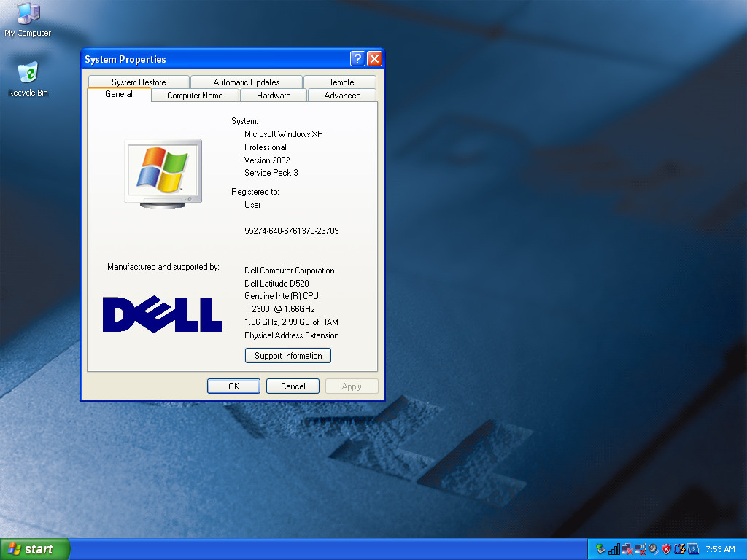Click the 'Version 2002' text
The height and width of the screenshot is (560, 747).
pos(267,160)
